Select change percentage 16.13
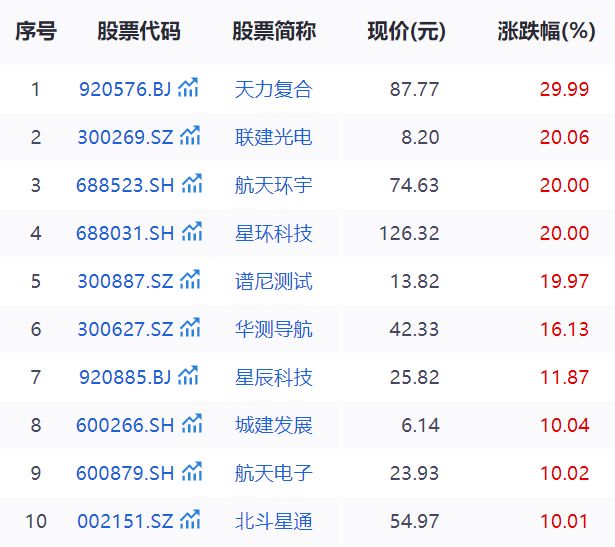Image resolution: width=615 pixels, height=547 pixels. (564, 329)
